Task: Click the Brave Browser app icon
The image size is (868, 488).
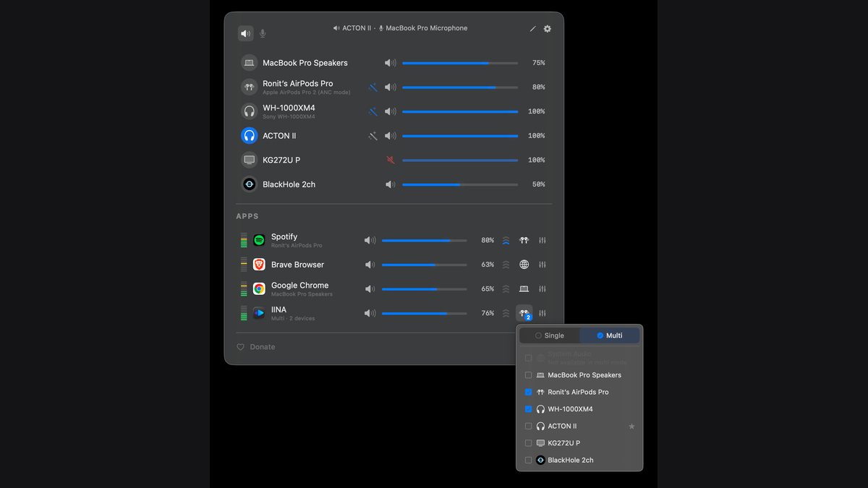Action: point(259,265)
